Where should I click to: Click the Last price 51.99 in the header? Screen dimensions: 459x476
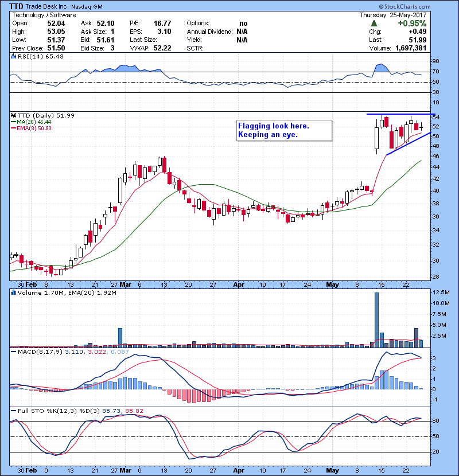417,40
